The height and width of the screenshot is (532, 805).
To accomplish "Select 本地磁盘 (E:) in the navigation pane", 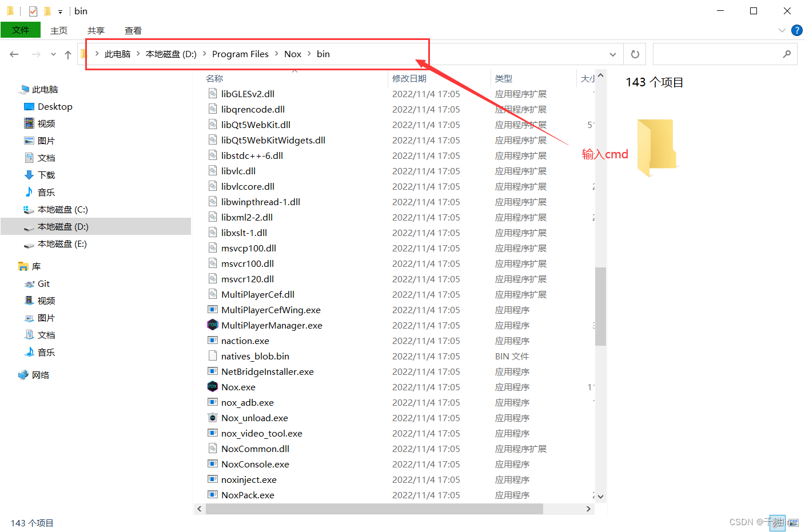I will click(x=62, y=244).
